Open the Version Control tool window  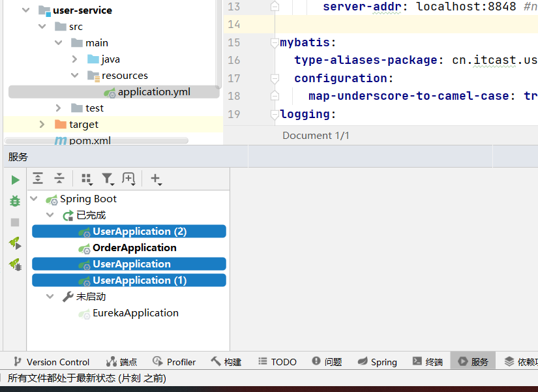point(52,362)
